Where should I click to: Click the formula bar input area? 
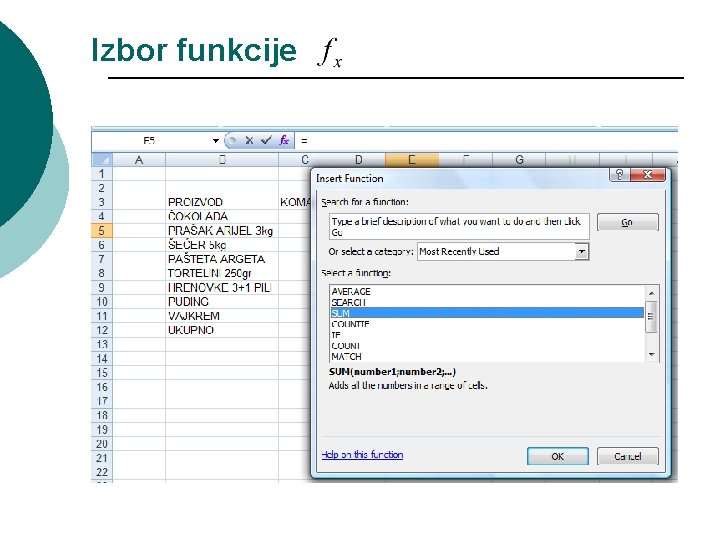coord(487,141)
